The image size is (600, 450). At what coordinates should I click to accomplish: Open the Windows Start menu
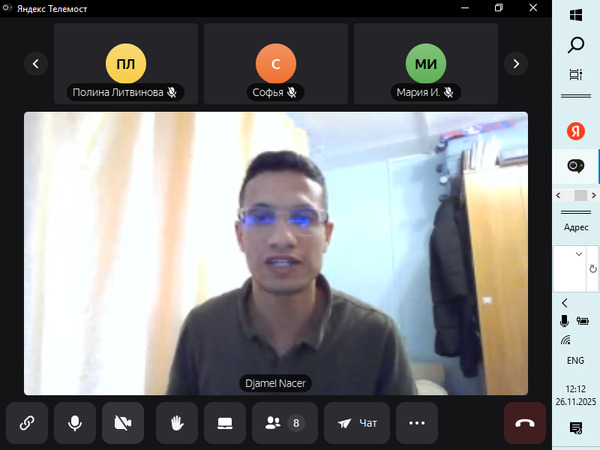pyautogui.click(x=576, y=15)
